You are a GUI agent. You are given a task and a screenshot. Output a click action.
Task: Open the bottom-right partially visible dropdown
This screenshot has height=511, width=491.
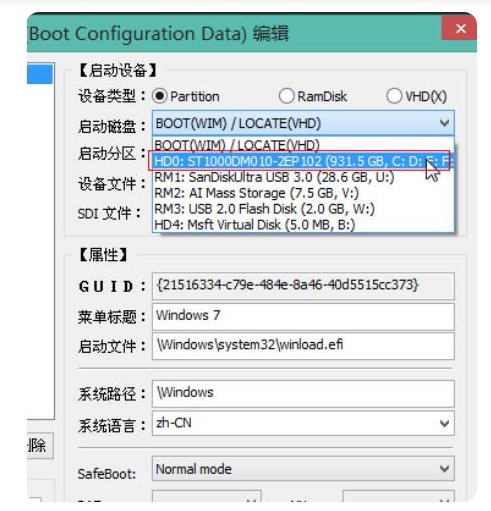tap(398, 496)
